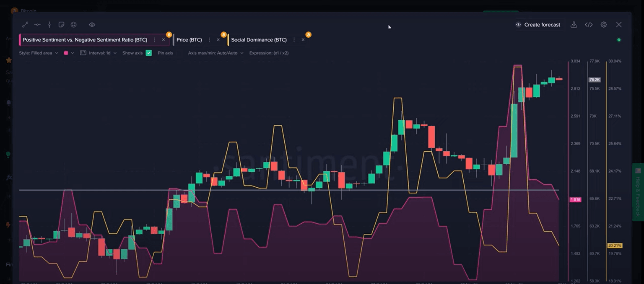Image resolution: width=644 pixels, height=284 pixels.
Task: Uncheck the Show axis checkbox
Action: (148, 53)
